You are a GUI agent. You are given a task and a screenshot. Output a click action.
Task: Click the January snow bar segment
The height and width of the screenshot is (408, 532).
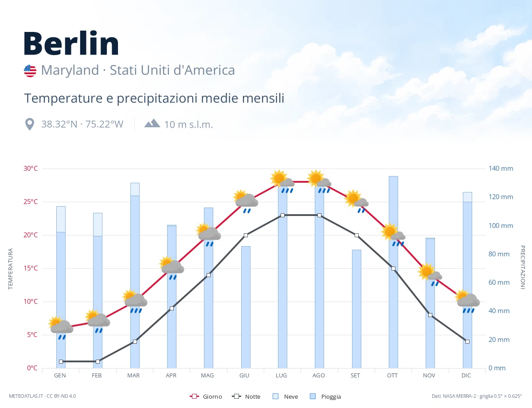pyautogui.click(x=61, y=219)
